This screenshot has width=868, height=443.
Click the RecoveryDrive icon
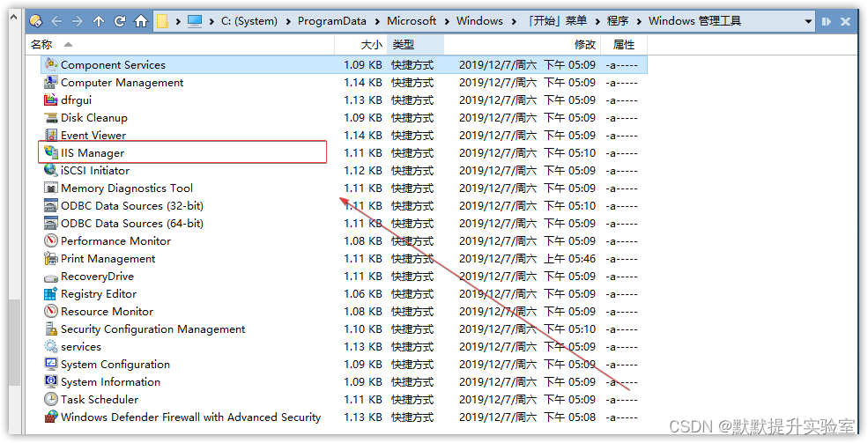click(51, 277)
